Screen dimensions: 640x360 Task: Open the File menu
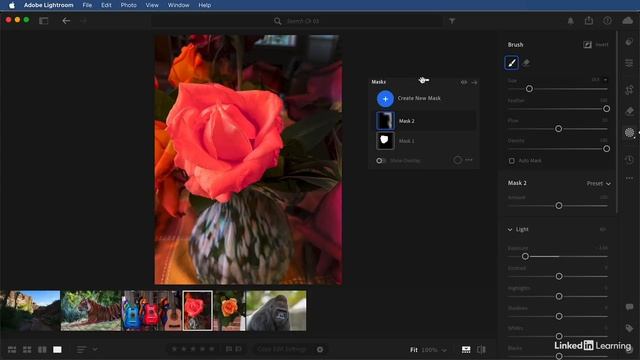[87, 5]
